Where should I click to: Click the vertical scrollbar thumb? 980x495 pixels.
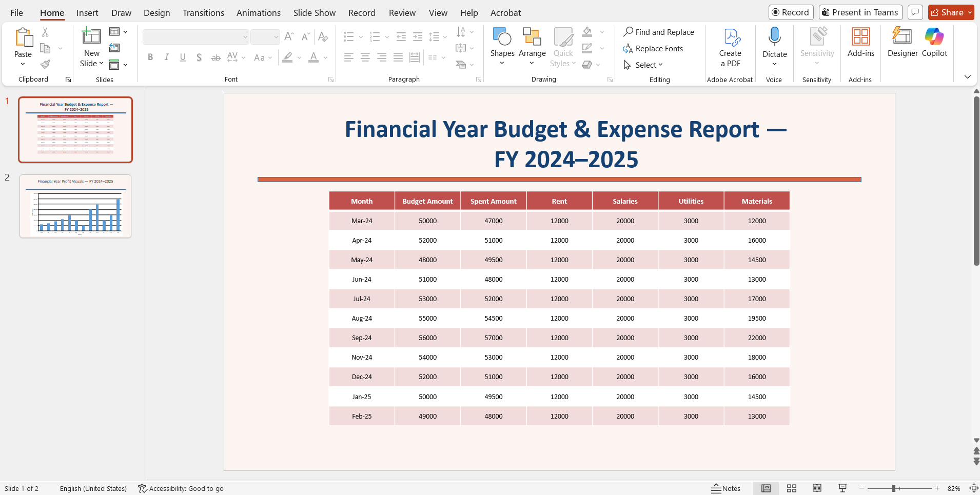click(976, 181)
